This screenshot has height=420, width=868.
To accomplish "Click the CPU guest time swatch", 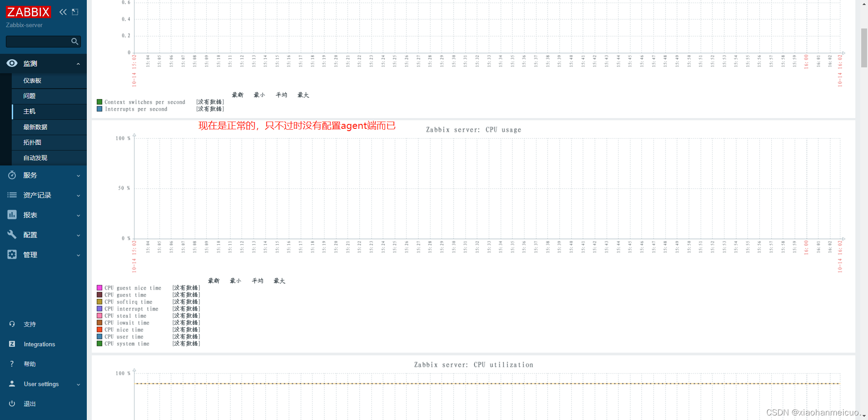I will [99, 294].
